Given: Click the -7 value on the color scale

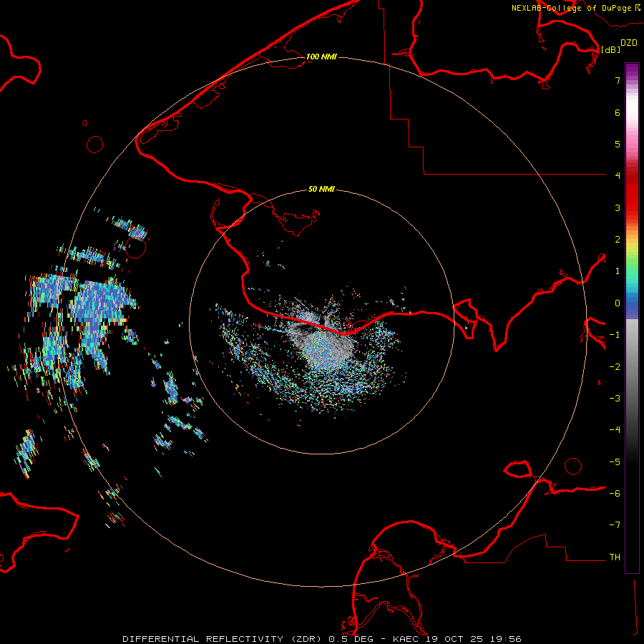Looking at the screenshot, I should [x=615, y=525].
